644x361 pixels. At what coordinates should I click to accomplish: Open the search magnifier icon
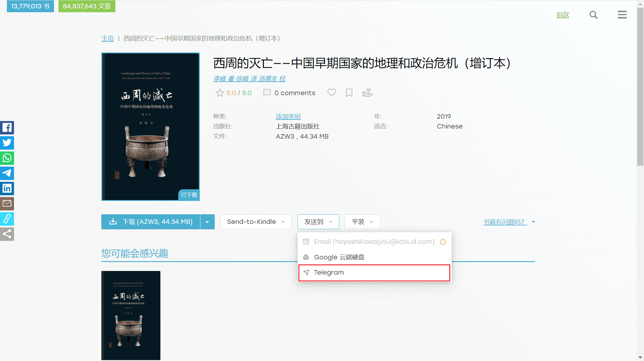pyautogui.click(x=593, y=15)
